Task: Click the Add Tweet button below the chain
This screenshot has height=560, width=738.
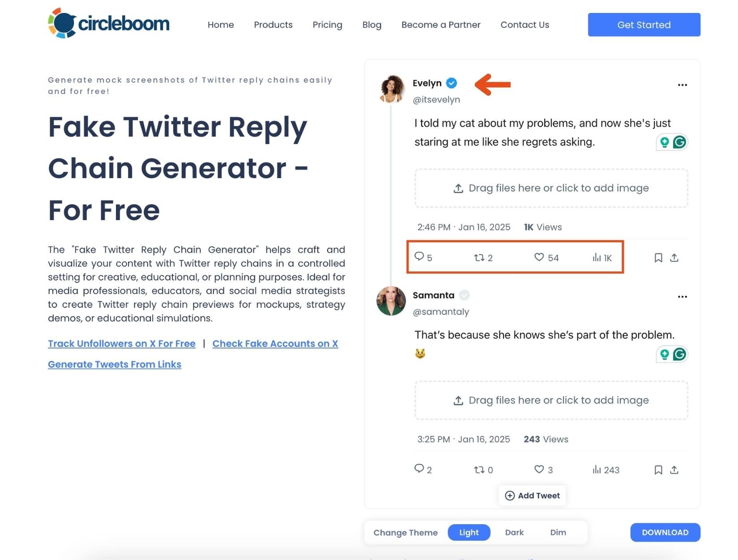Action: (x=532, y=496)
